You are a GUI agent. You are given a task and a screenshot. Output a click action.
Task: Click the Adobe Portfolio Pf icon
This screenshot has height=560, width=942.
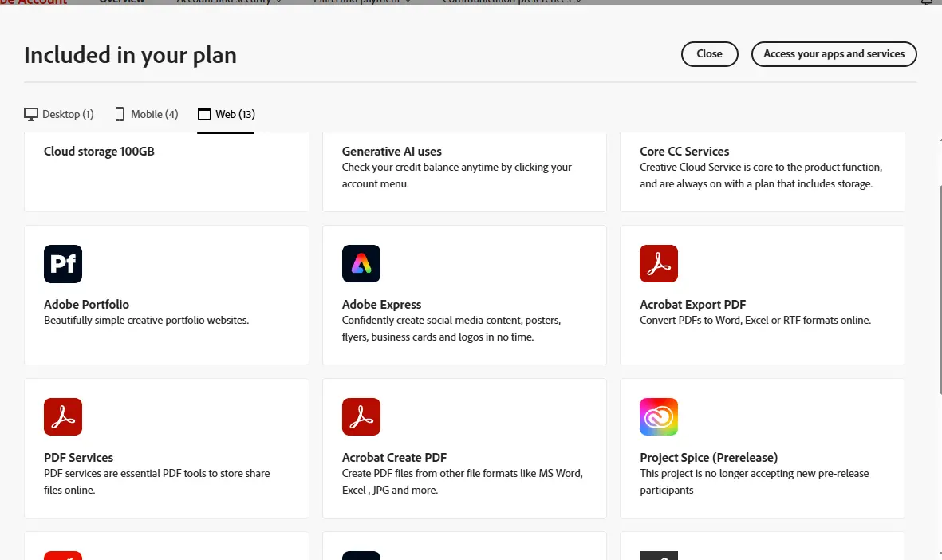pyautogui.click(x=63, y=264)
